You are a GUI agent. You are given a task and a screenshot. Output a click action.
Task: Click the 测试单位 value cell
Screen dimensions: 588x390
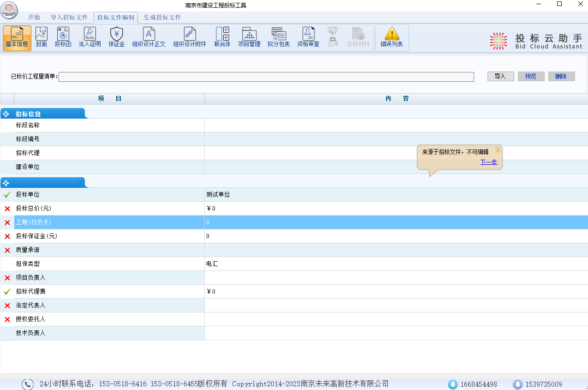tap(396, 195)
